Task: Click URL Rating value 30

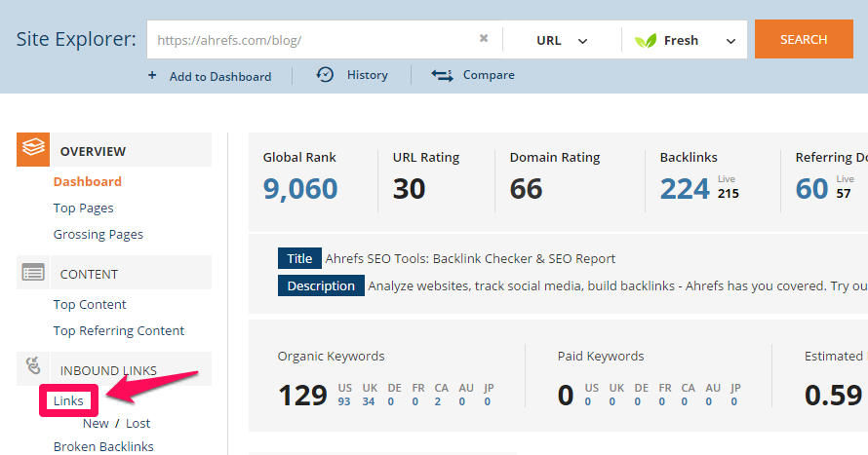Action: point(409,189)
